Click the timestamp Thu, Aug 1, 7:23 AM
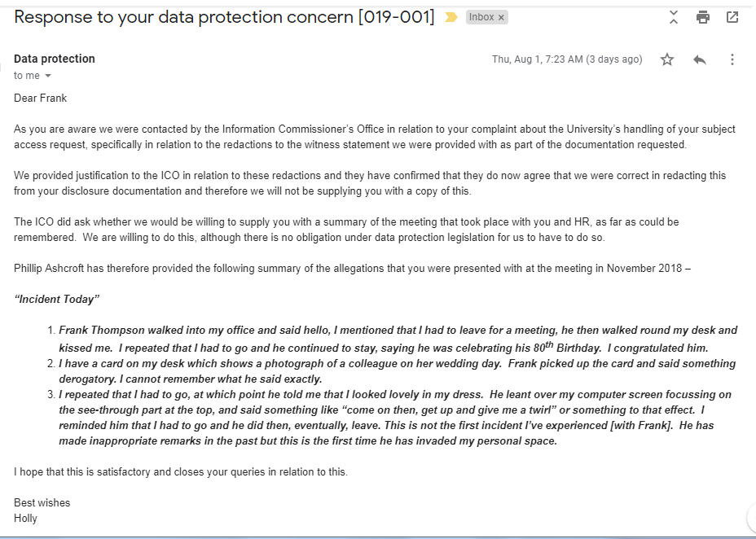This screenshot has height=539, width=756. tap(537, 59)
